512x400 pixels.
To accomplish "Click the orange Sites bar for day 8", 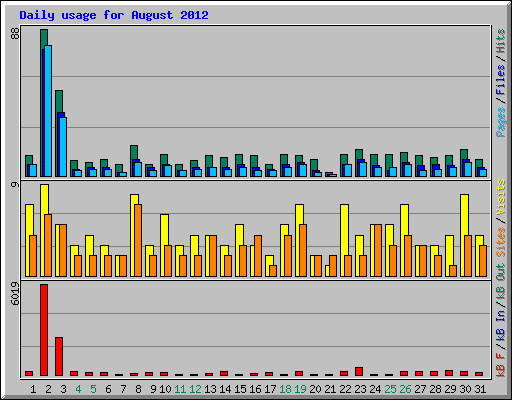I will (138, 240).
